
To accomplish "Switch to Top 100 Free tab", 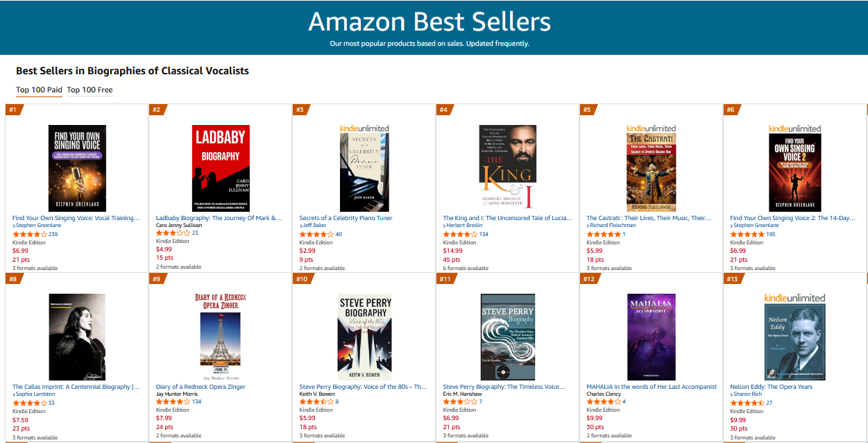I will (90, 90).
